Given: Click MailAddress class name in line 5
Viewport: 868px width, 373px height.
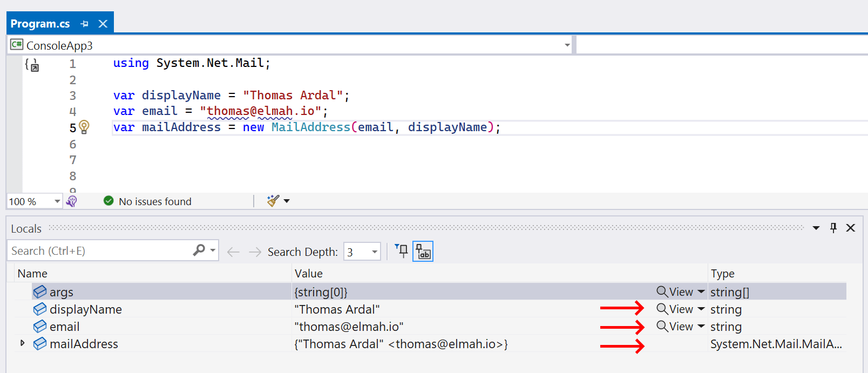Looking at the screenshot, I should click(311, 127).
